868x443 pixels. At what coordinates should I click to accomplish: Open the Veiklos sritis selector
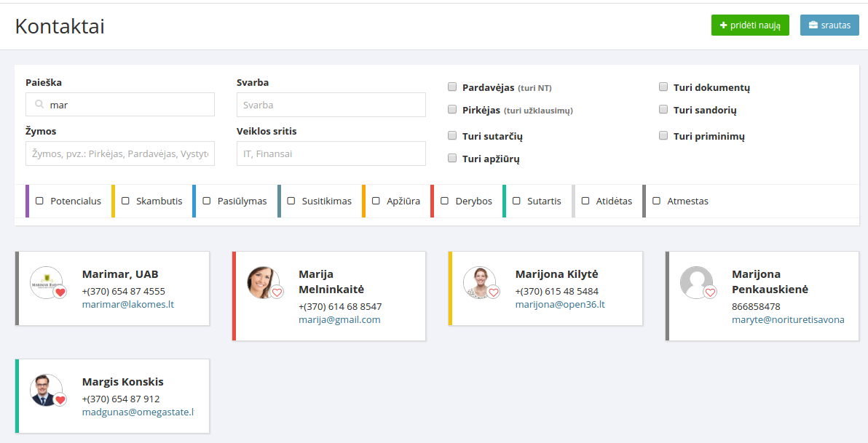331,153
